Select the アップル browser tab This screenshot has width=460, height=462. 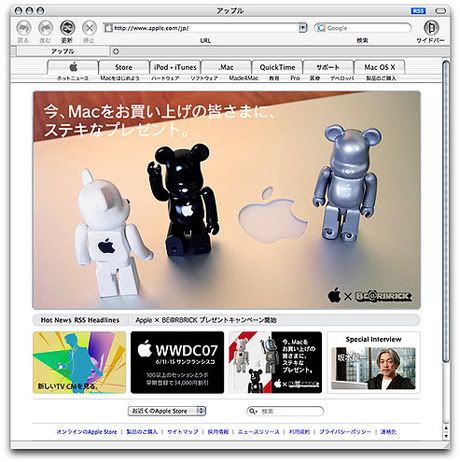[63, 51]
